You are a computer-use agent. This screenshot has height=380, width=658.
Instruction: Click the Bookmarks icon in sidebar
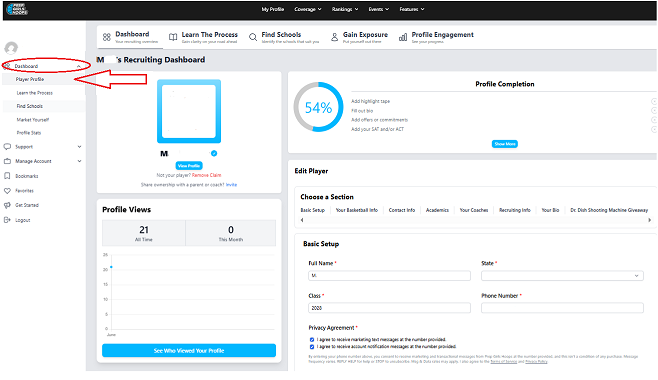7,176
